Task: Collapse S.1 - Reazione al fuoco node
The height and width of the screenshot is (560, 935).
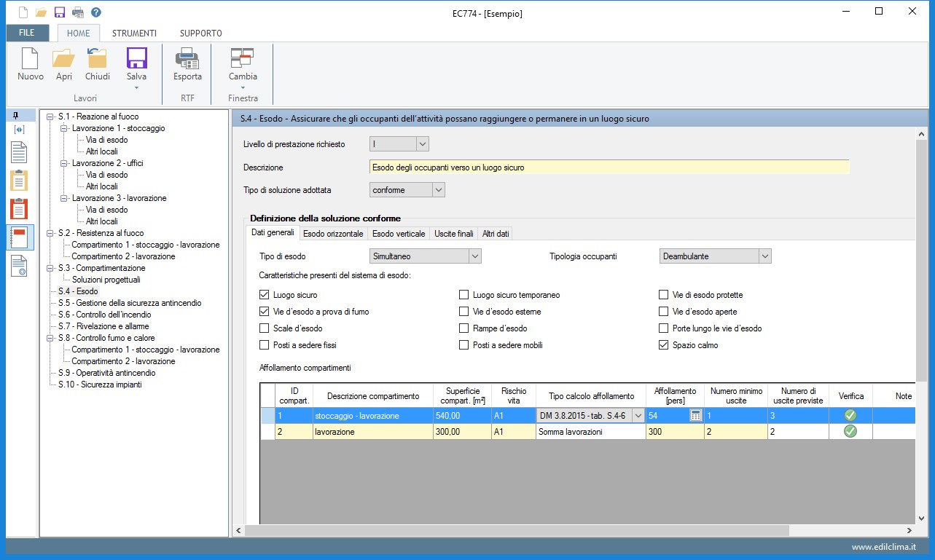Action: (50, 117)
